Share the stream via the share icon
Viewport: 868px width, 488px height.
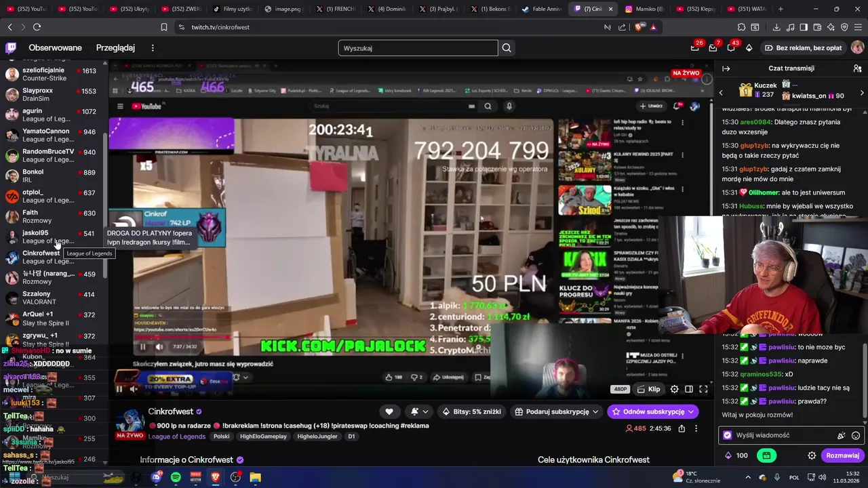682,428
